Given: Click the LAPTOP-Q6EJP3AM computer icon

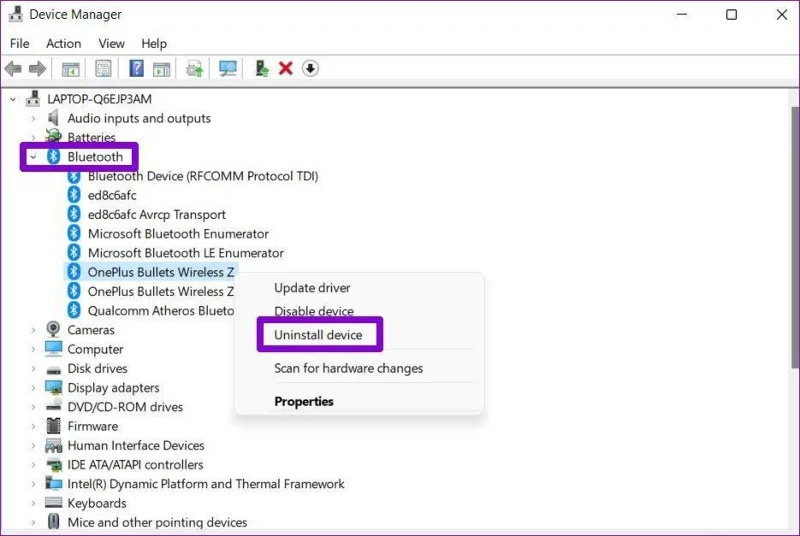Looking at the screenshot, I should (33, 98).
